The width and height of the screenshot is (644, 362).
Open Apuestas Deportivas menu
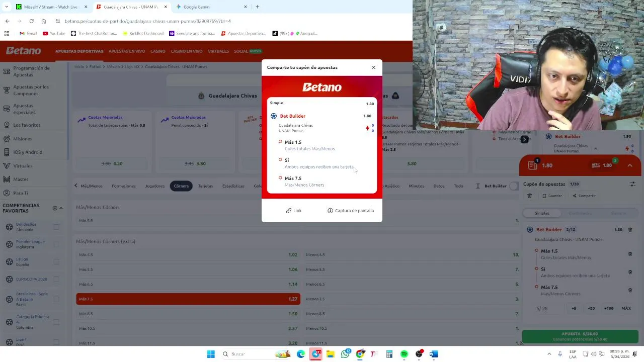79,51
